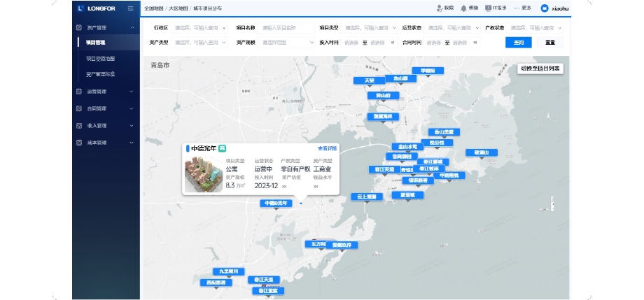Select 项目资源地图 in the sidebar
This screenshot has height=300, width=644.
100,59
